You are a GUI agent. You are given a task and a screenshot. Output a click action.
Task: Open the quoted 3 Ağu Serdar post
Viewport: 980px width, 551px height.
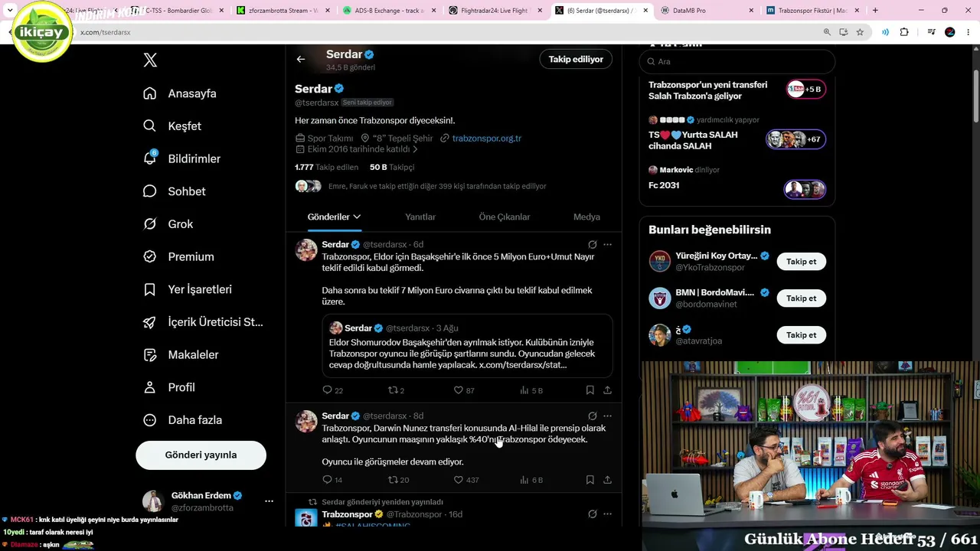click(x=467, y=346)
